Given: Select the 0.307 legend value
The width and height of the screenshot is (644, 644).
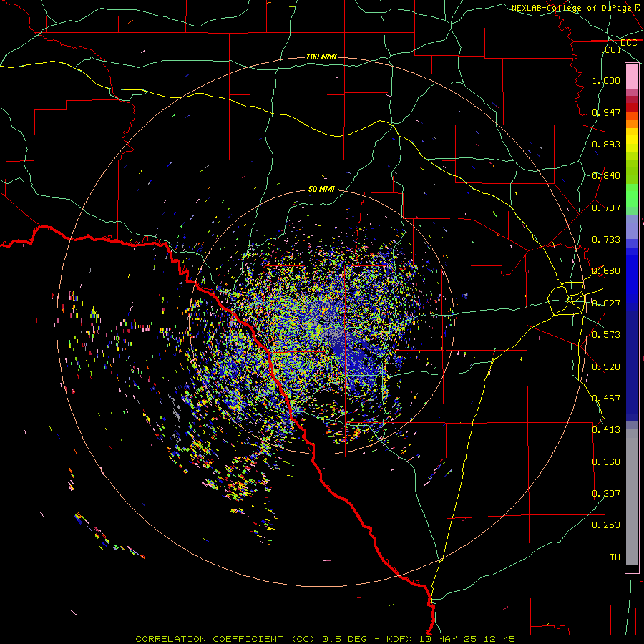Looking at the screenshot, I should tap(606, 494).
